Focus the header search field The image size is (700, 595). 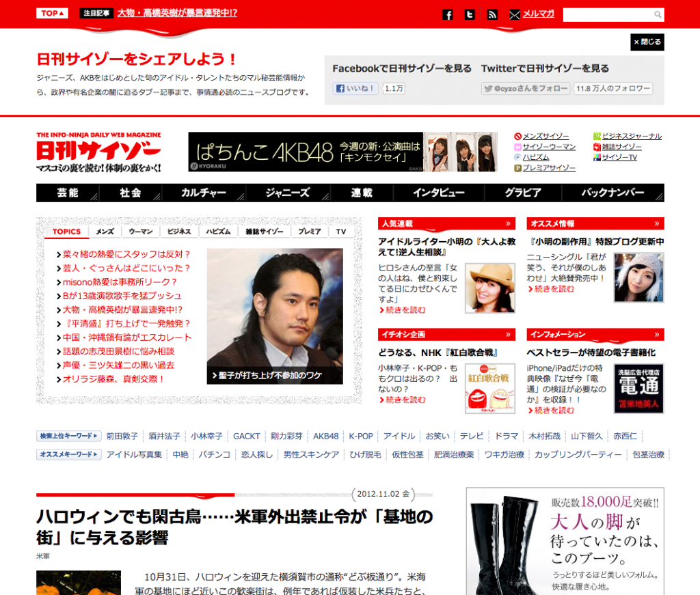tap(613, 15)
